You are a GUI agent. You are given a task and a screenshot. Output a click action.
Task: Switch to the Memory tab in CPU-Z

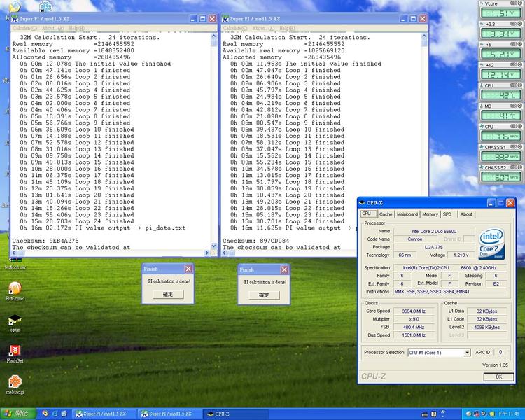430,214
